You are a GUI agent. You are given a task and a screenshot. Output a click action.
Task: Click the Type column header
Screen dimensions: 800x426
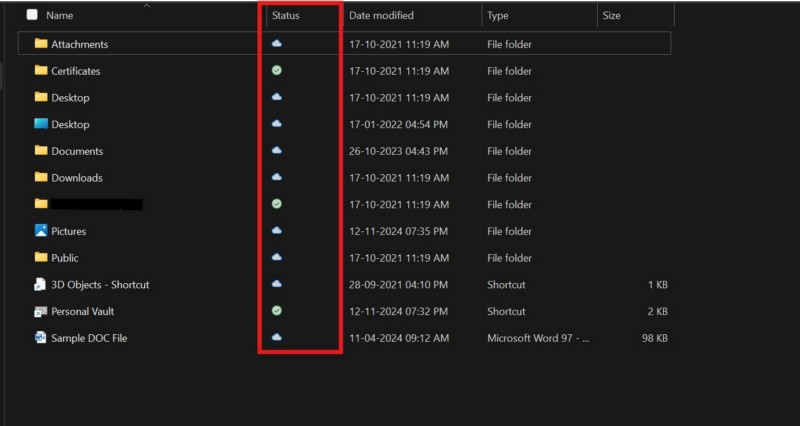point(498,16)
